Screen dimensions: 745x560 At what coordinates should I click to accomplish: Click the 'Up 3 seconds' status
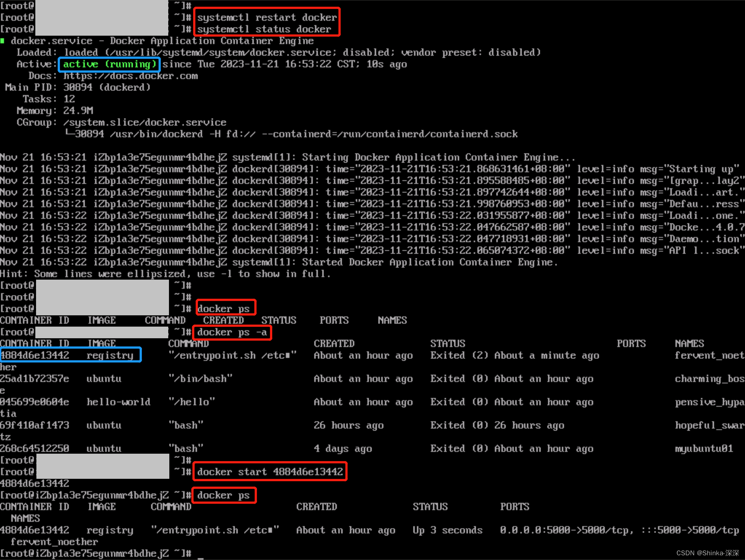click(448, 530)
